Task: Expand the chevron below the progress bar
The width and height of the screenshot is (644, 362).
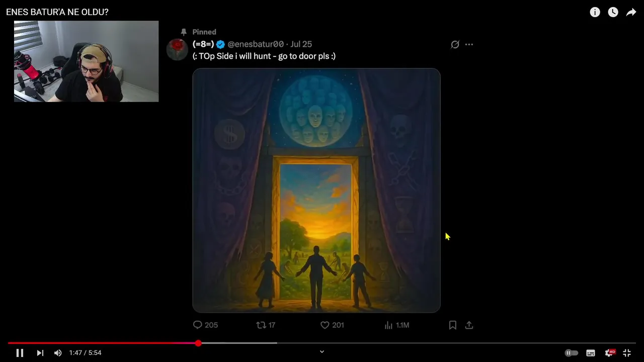Action: (322, 352)
